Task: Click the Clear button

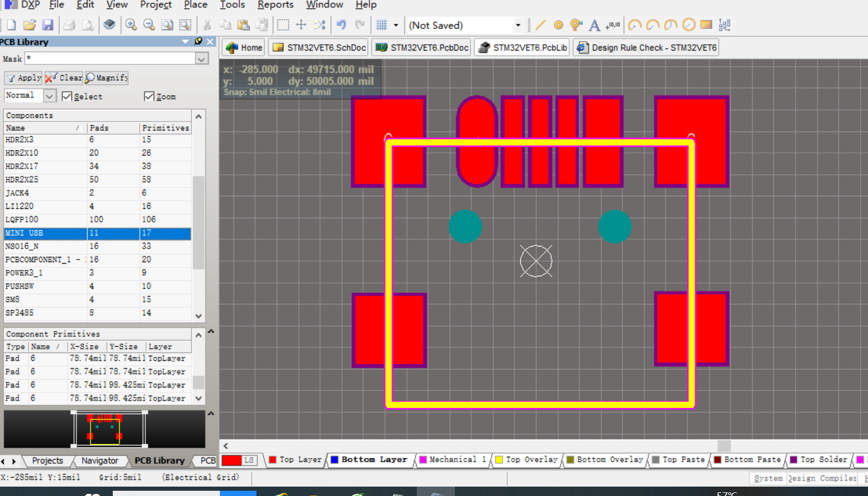Action: [64, 78]
